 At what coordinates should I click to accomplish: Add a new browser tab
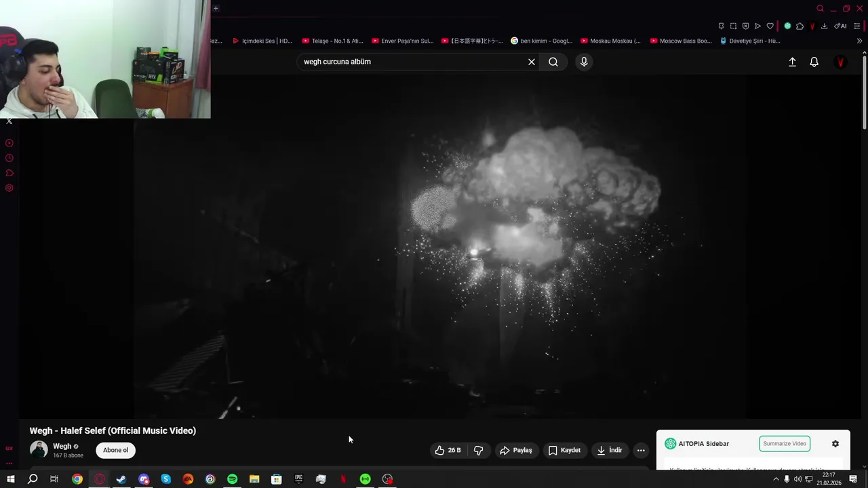pos(216,8)
